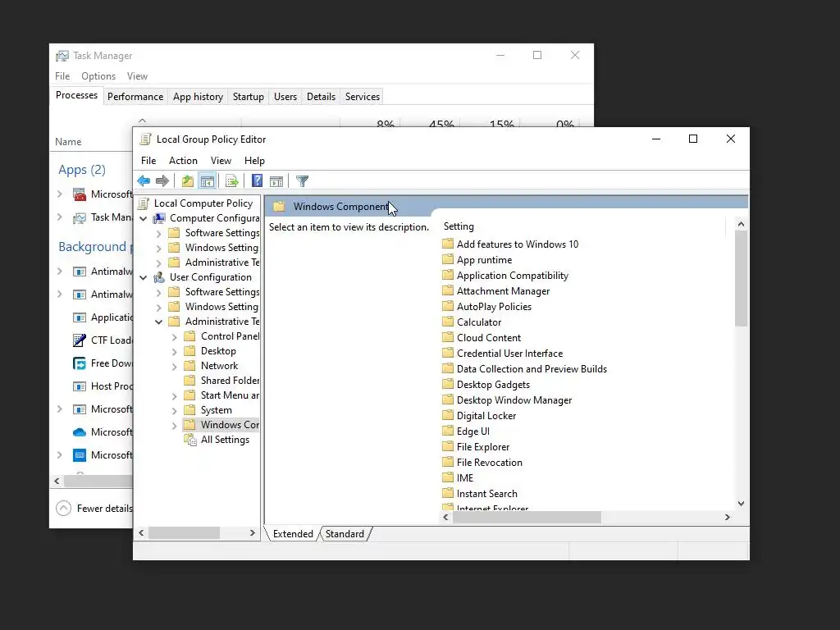Open Performance tab in Task Manager
The image size is (840, 630).
coord(135,97)
